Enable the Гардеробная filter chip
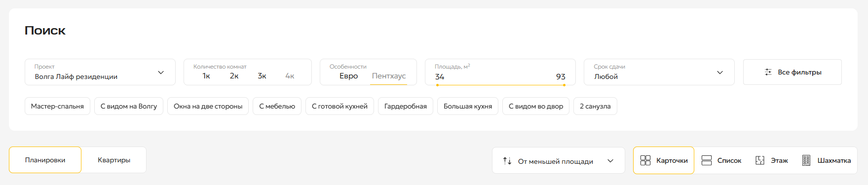Screen dimensions: 868x185 pos(406,106)
